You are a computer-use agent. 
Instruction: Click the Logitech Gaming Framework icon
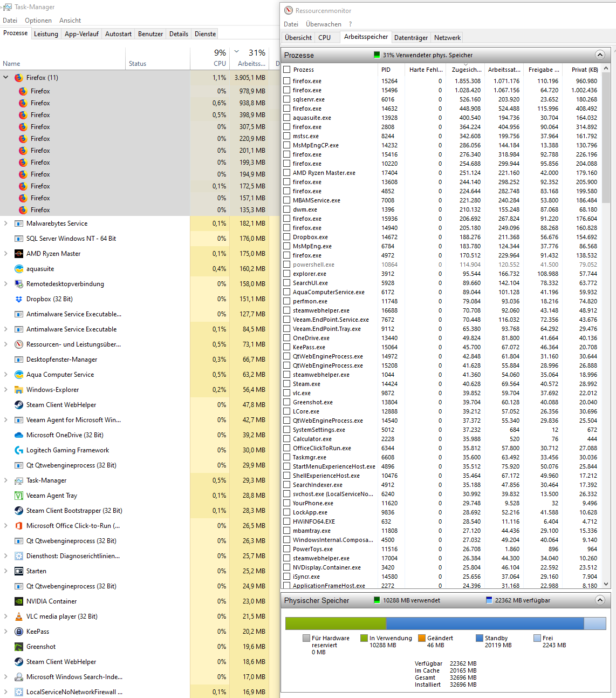(x=19, y=450)
